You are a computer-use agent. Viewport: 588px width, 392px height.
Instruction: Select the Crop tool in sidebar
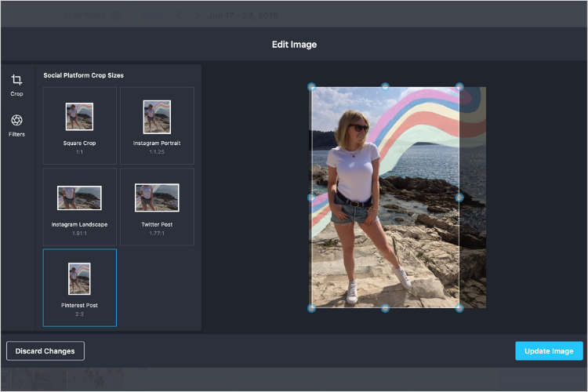(x=16, y=84)
